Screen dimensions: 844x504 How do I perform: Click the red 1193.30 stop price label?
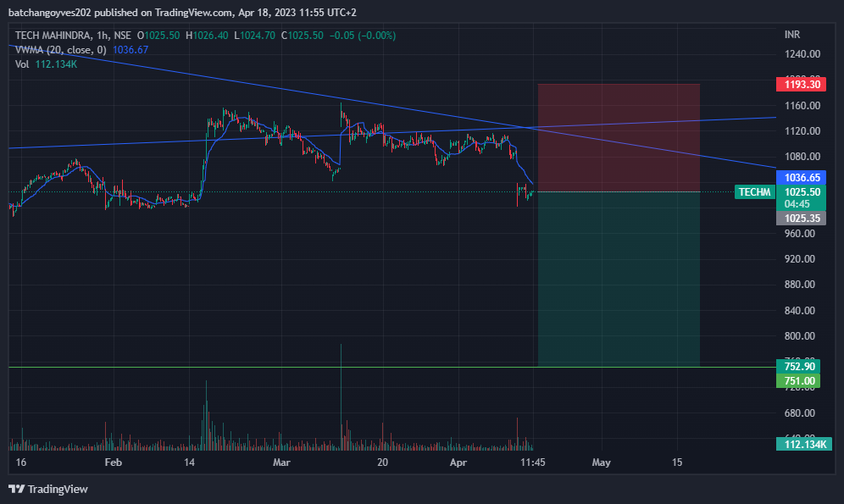tap(801, 85)
